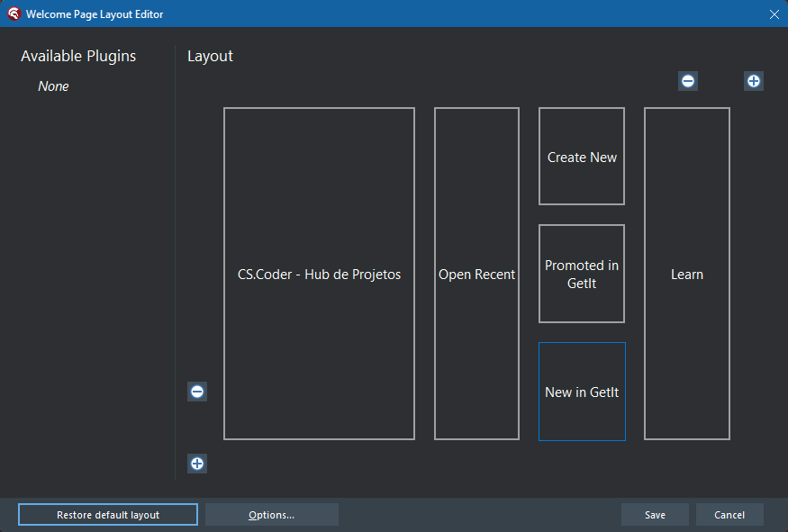The width and height of the screenshot is (788, 532).
Task: Click the None entry under Available Plugins
Action: tap(53, 86)
